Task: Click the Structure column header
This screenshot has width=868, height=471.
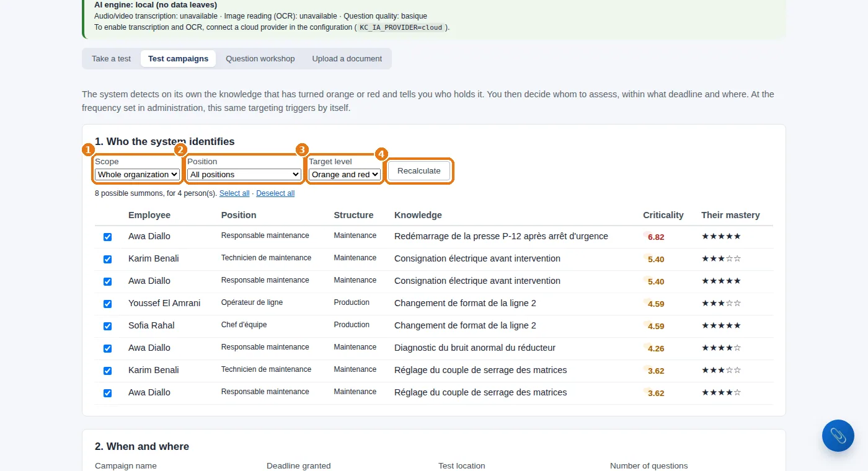Action: [x=353, y=215]
